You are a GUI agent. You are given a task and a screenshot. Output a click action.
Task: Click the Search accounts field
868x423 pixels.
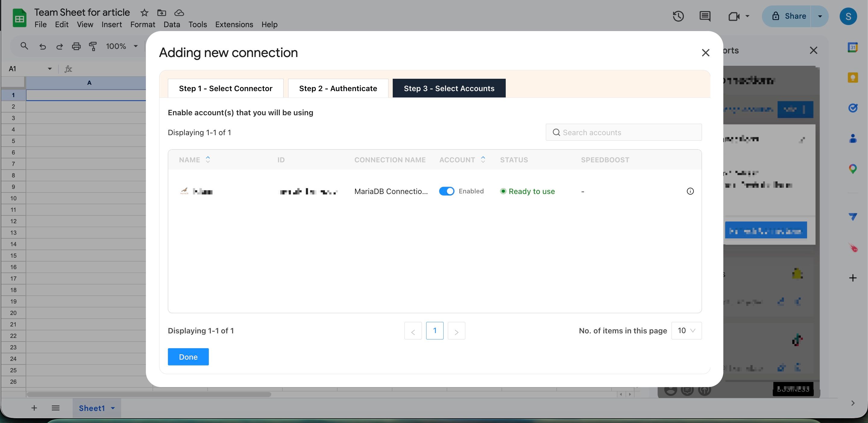(623, 132)
